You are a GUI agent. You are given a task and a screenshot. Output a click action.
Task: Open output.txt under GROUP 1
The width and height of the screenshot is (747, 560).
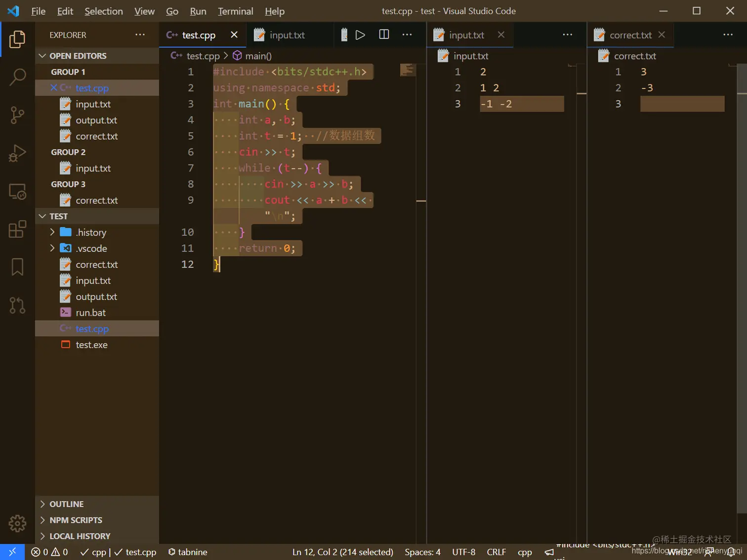tap(97, 120)
